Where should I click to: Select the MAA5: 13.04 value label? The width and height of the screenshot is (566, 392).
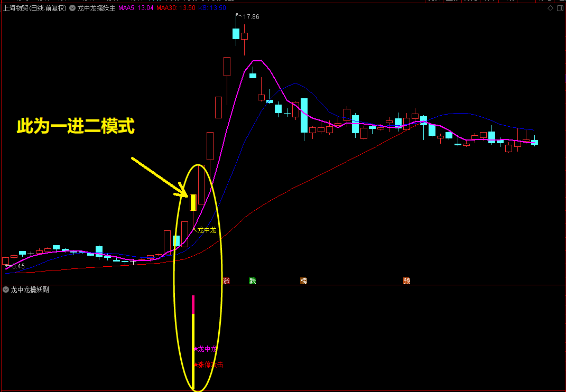(x=136, y=8)
